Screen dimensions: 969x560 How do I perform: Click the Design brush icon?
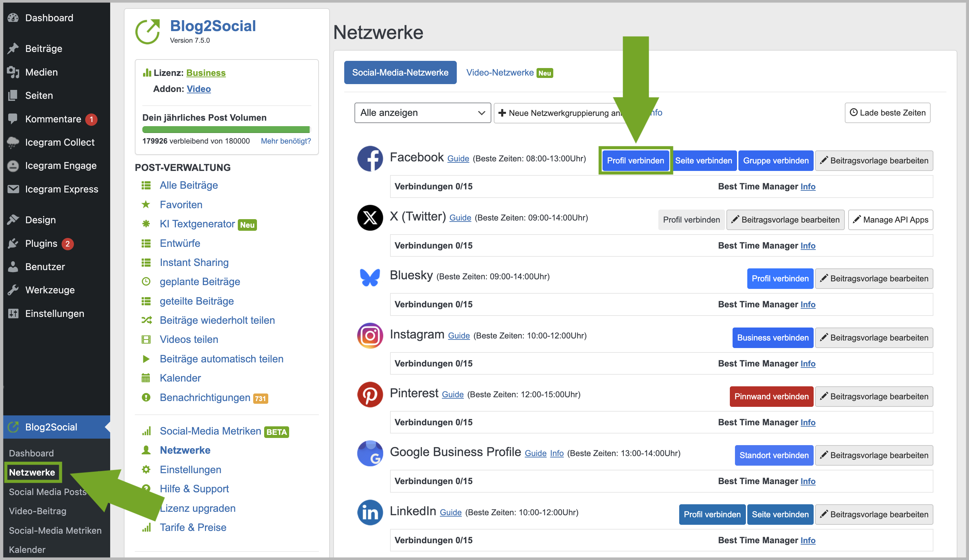[13, 220]
